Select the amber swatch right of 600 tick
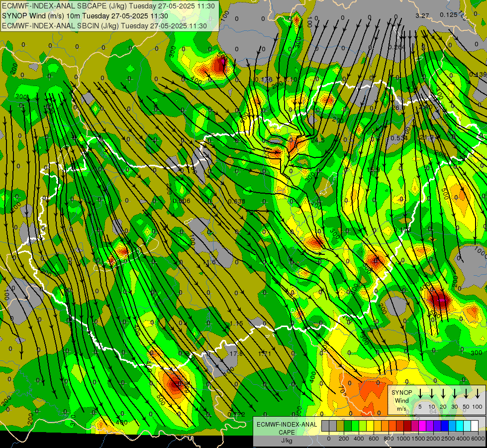 [378, 426]
